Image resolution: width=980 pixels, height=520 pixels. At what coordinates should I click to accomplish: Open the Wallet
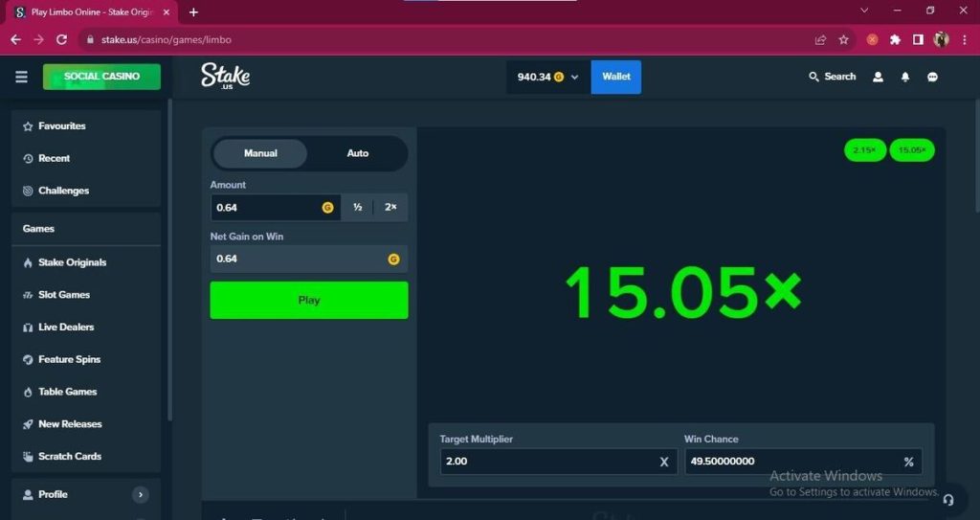click(615, 77)
